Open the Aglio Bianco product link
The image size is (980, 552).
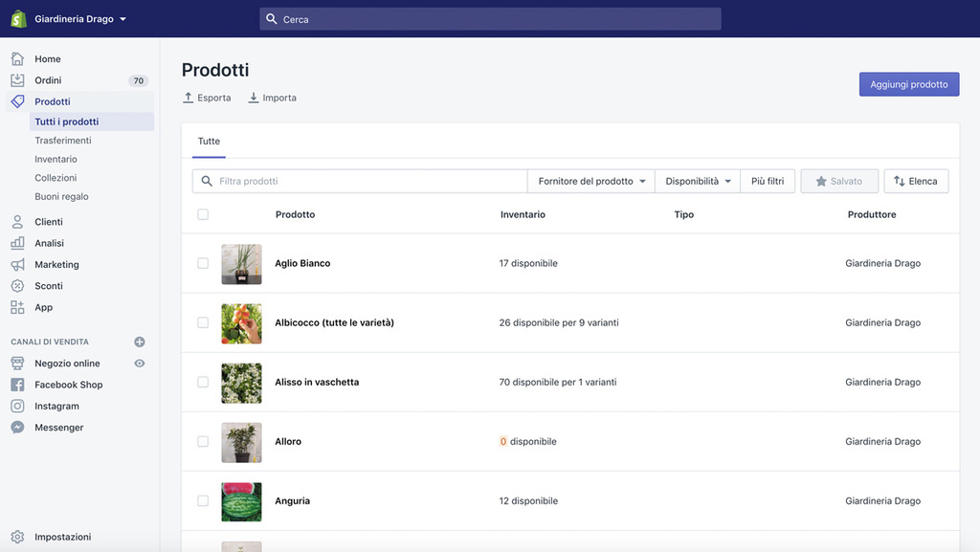(302, 263)
